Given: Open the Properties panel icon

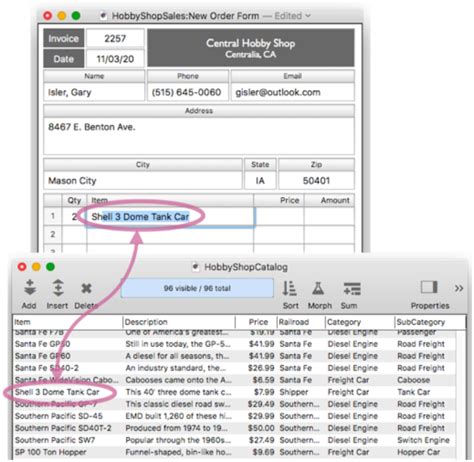Looking at the screenshot, I should (x=429, y=287).
